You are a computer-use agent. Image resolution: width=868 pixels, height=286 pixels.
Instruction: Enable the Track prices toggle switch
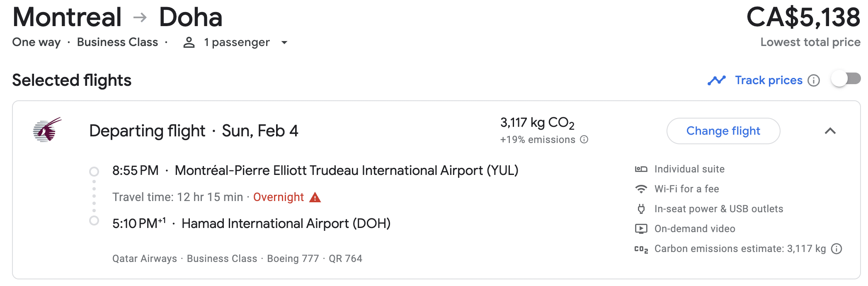pos(846,79)
